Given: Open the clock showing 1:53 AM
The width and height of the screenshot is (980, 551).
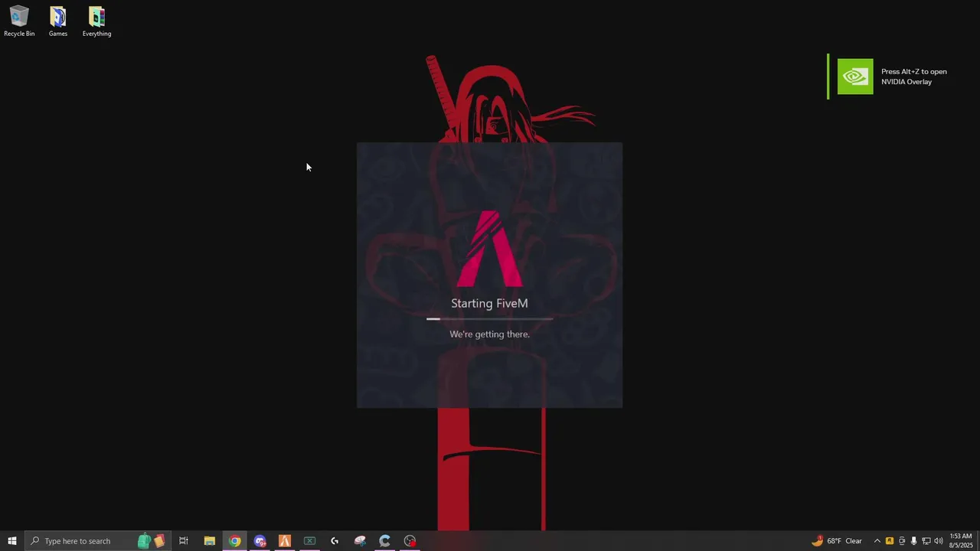Looking at the screenshot, I should coord(961,541).
